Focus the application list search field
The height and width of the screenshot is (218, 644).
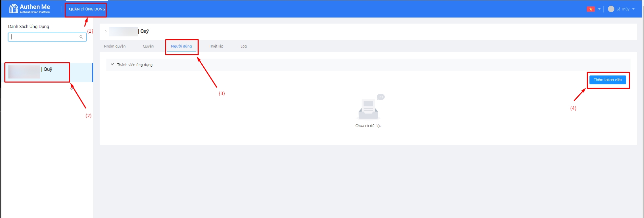click(44, 37)
